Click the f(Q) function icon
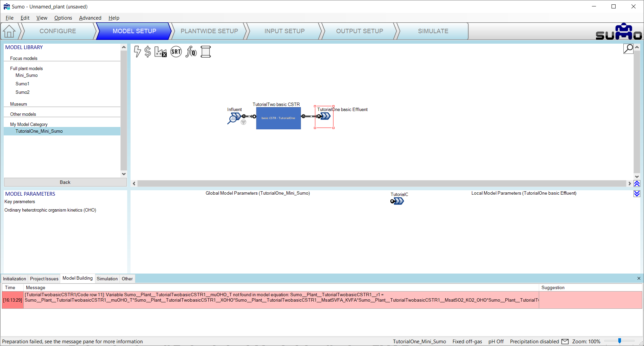 pos(191,52)
